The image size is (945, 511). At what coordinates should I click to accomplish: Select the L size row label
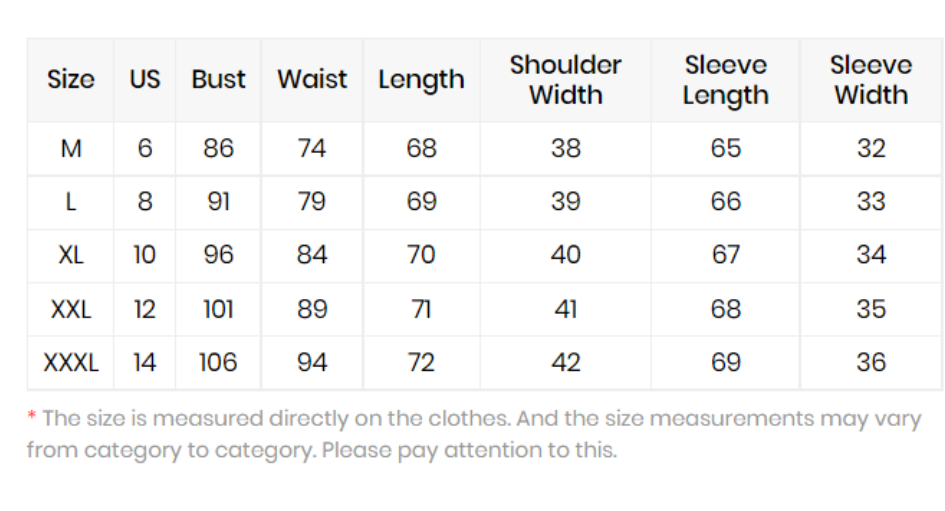click(71, 202)
